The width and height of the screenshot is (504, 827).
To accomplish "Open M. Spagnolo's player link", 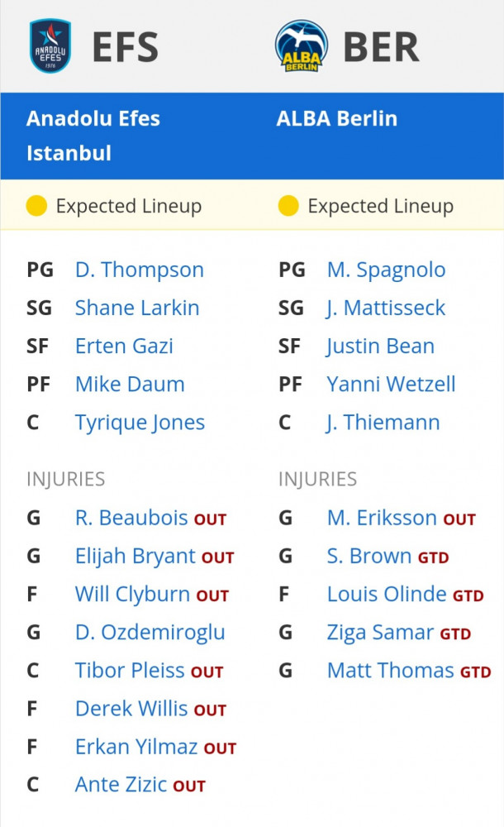I will (387, 270).
